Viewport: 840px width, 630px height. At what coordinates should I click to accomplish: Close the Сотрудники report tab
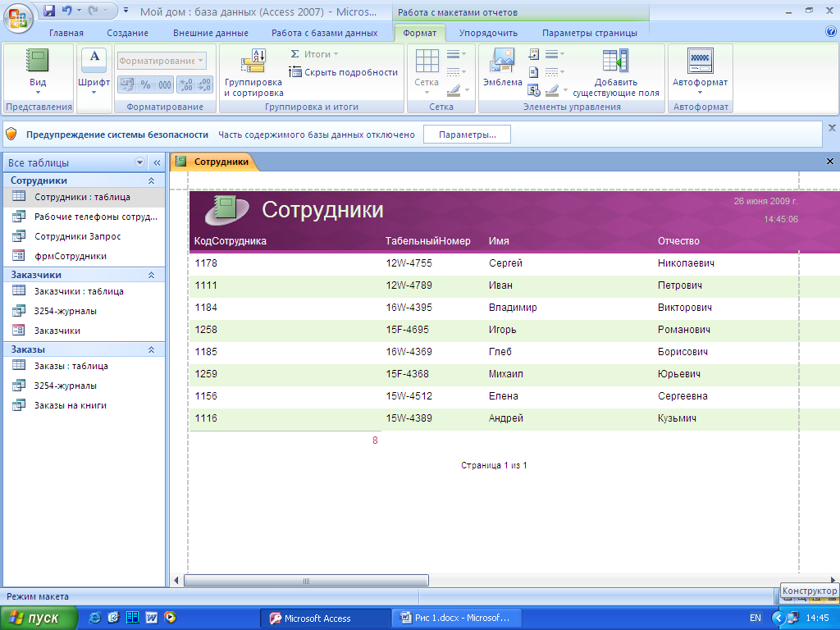[830, 162]
